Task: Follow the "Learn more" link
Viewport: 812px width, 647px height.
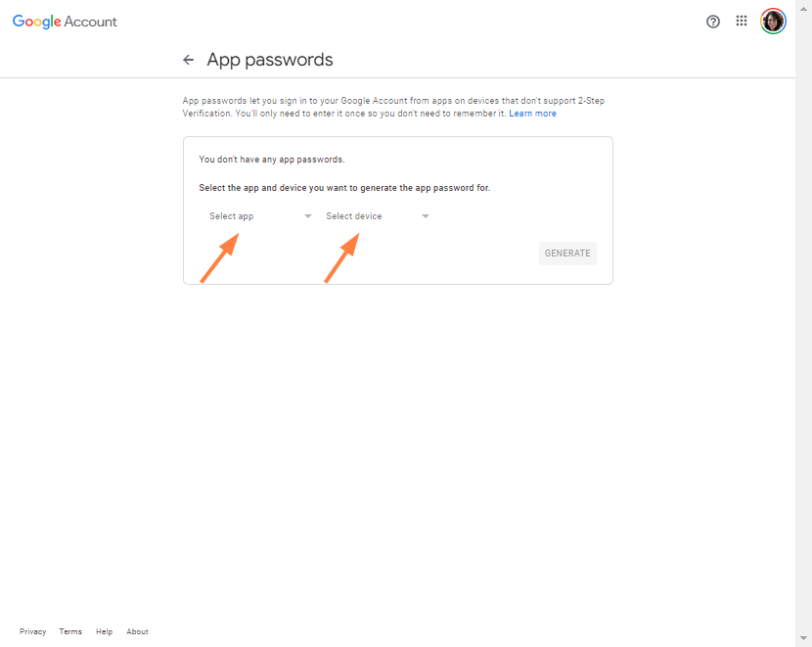Action: [532, 114]
